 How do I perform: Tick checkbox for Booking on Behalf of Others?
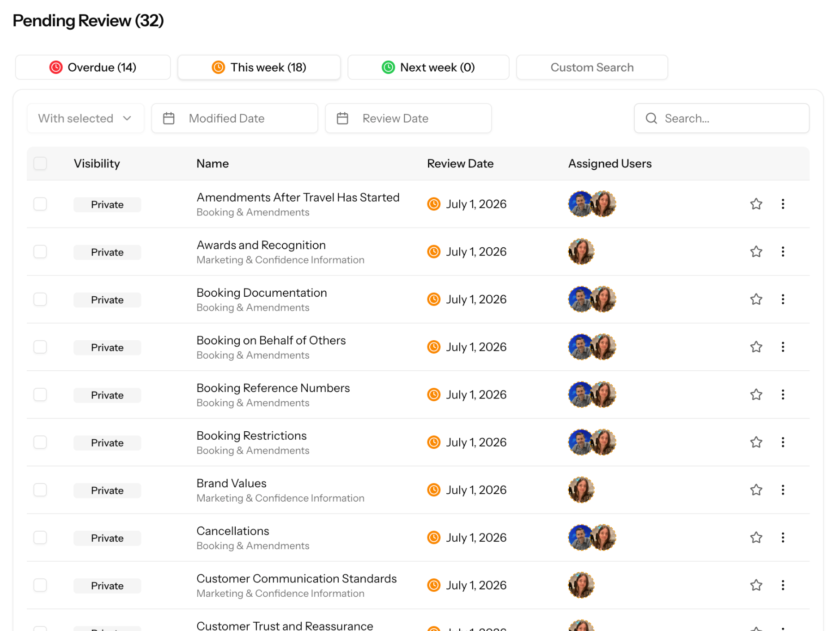click(x=40, y=347)
